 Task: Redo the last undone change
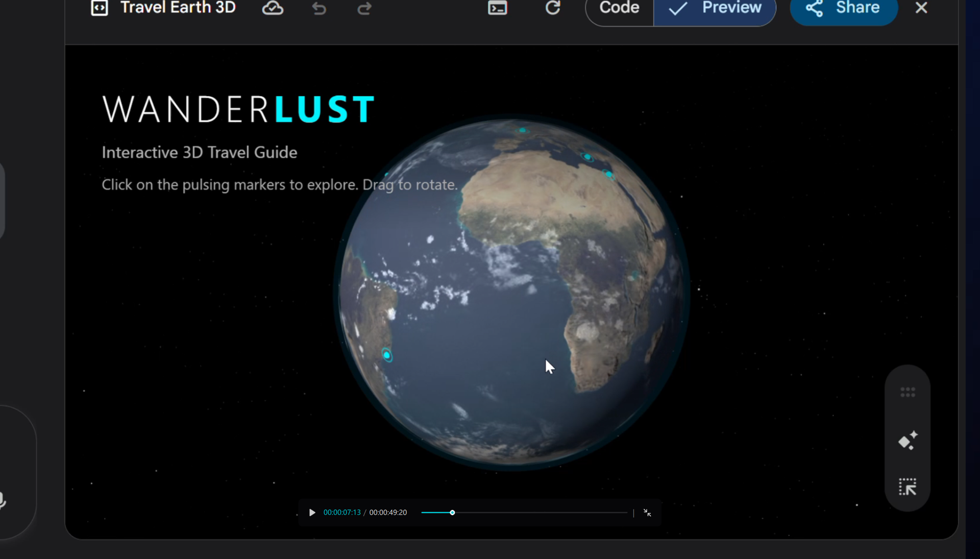pos(364,9)
